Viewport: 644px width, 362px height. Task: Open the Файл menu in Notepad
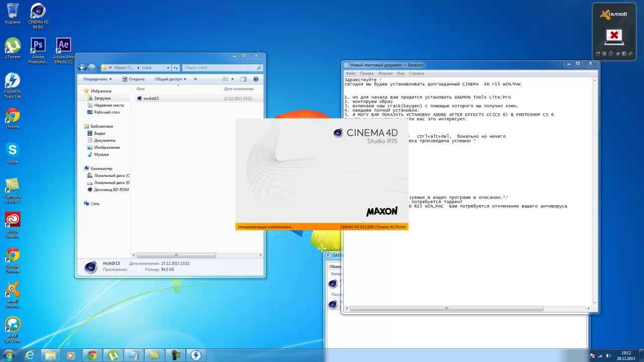(350, 73)
